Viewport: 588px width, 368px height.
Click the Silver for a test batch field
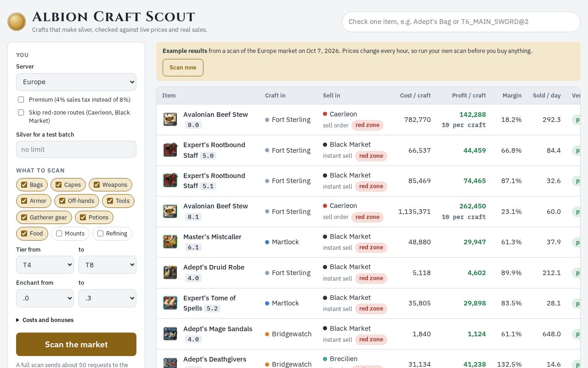[x=76, y=149]
